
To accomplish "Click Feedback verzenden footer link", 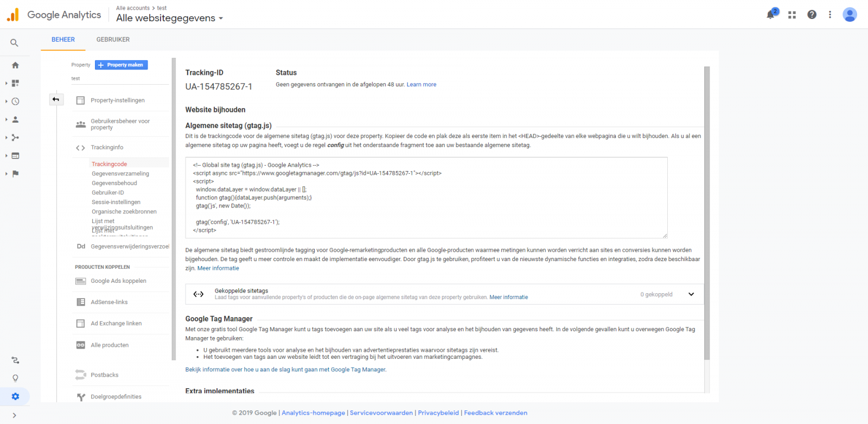I will 496,413.
